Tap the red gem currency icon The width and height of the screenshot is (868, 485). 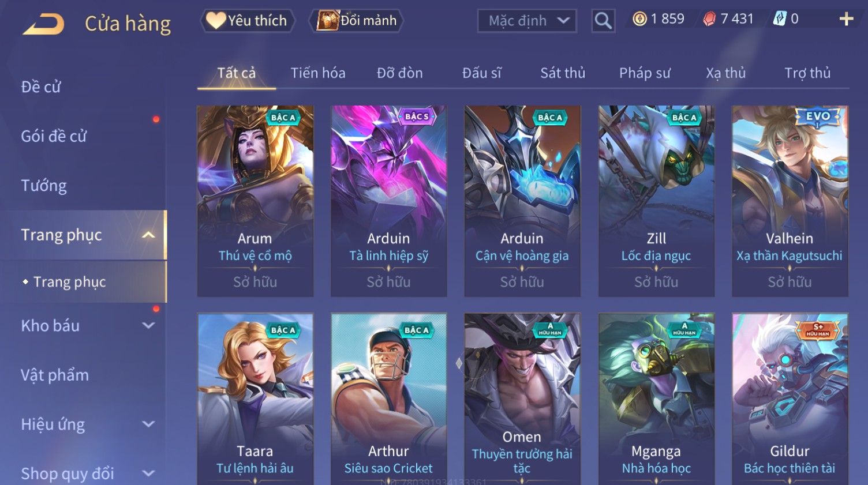pos(709,19)
